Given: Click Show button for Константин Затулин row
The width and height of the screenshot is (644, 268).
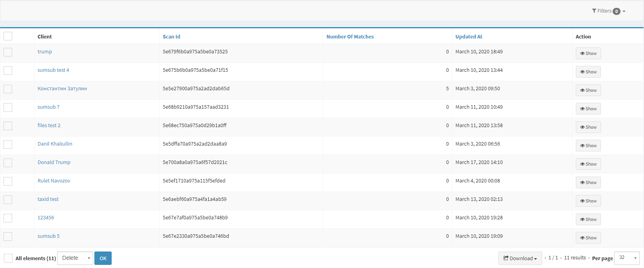Looking at the screenshot, I should 588,90.
